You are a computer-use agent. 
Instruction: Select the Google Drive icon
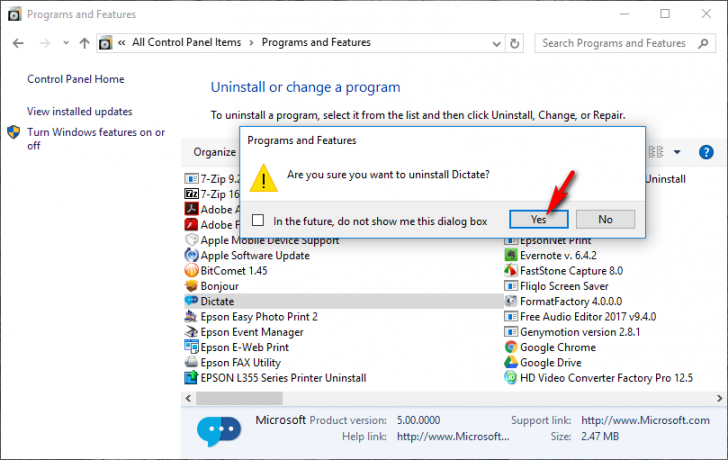(511, 363)
